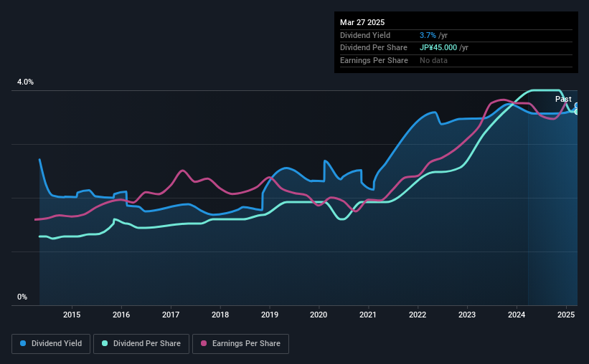Click the 2017 x-axis label
Image resolution: width=589 pixels, height=364 pixels.
coord(171,315)
